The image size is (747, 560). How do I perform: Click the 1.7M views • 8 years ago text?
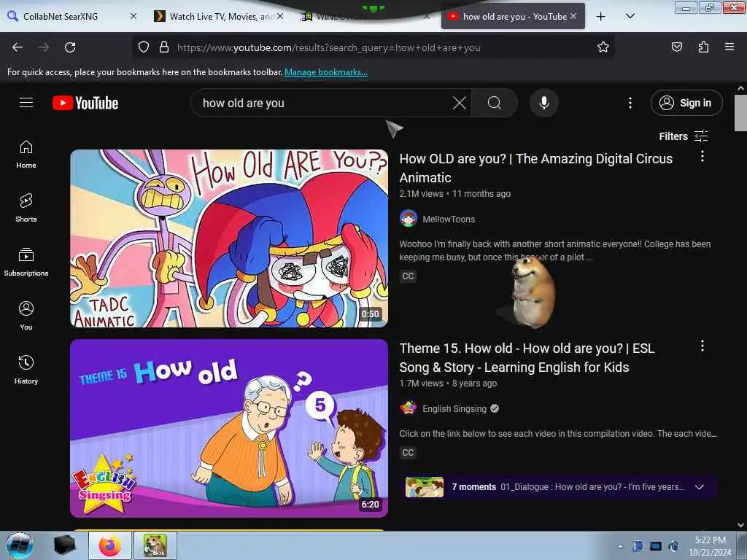[x=449, y=384]
